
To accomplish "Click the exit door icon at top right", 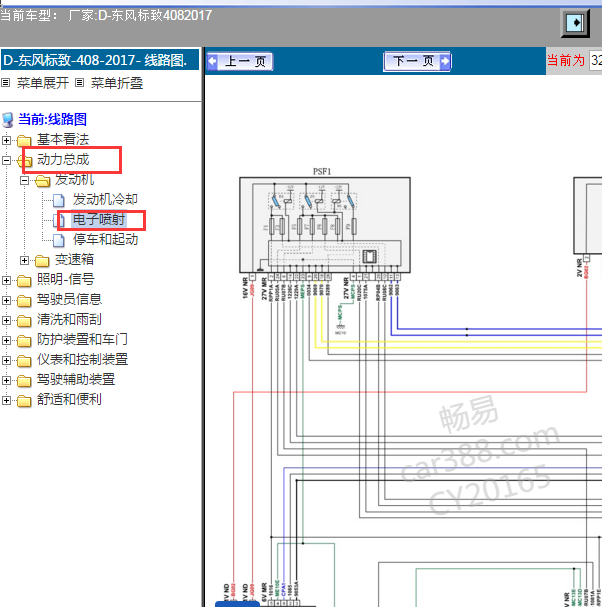I will (576, 23).
